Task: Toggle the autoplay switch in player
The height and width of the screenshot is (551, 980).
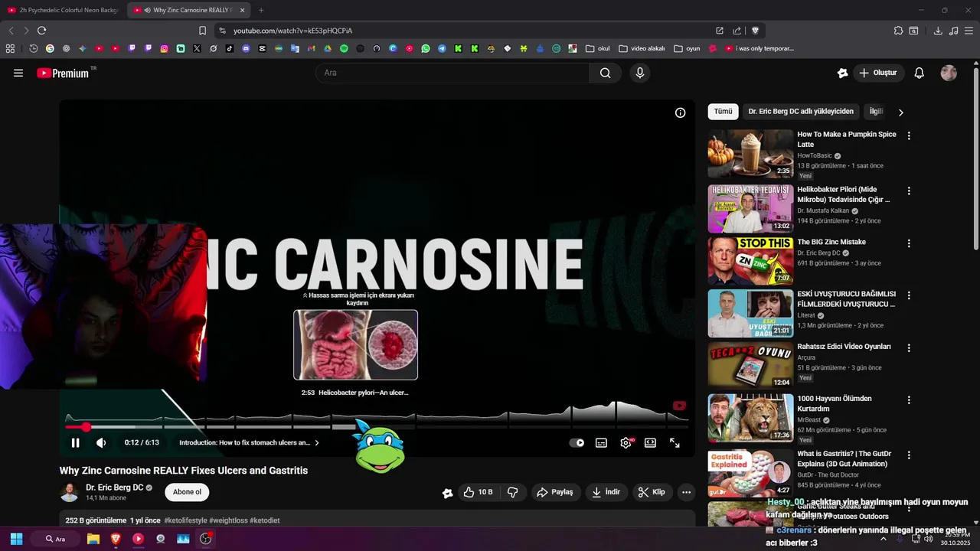Action: 577,442
